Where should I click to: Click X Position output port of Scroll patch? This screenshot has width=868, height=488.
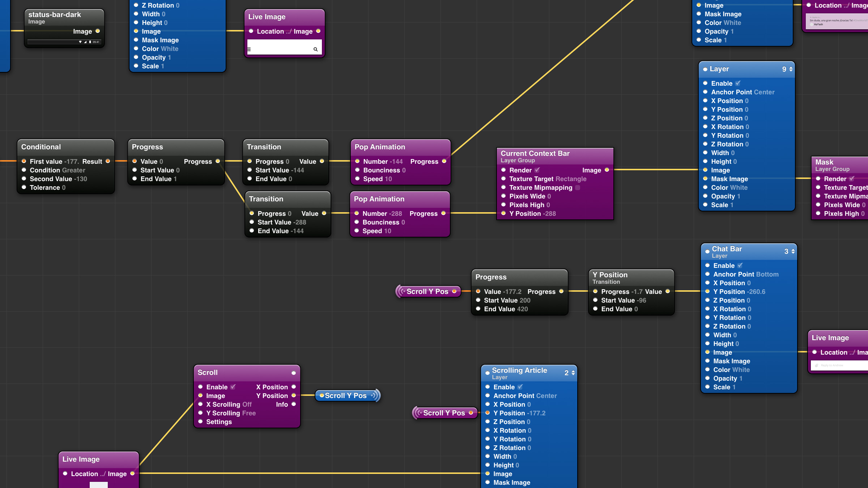[x=294, y=387]
